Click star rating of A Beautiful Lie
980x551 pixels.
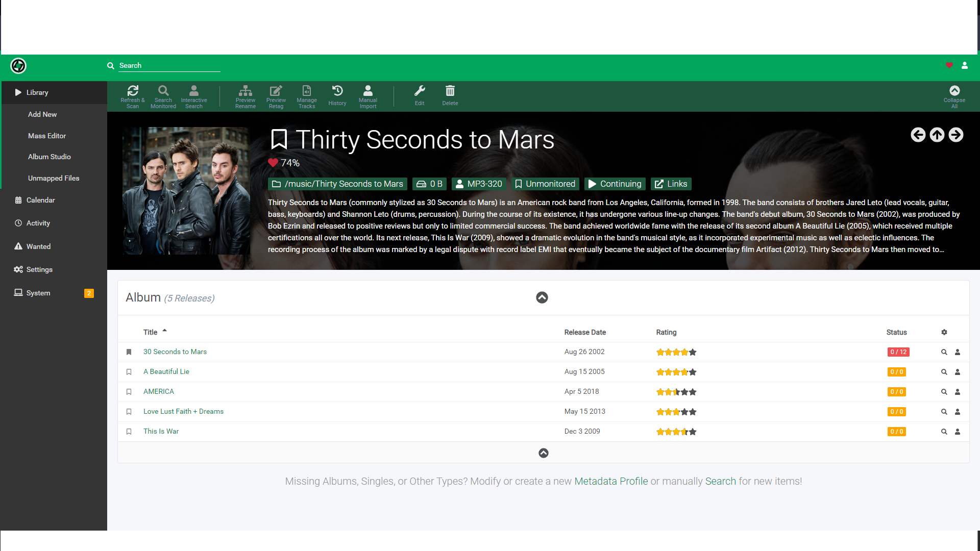(676, 372)
